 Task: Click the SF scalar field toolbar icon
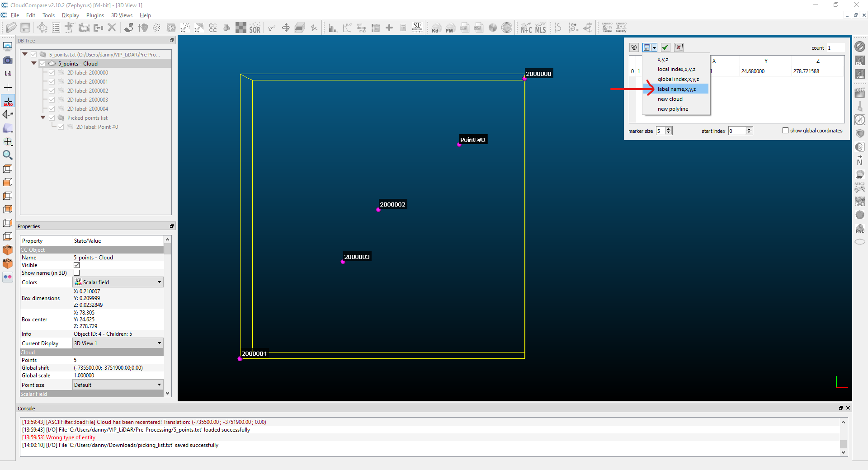click(x=417, y=28)
